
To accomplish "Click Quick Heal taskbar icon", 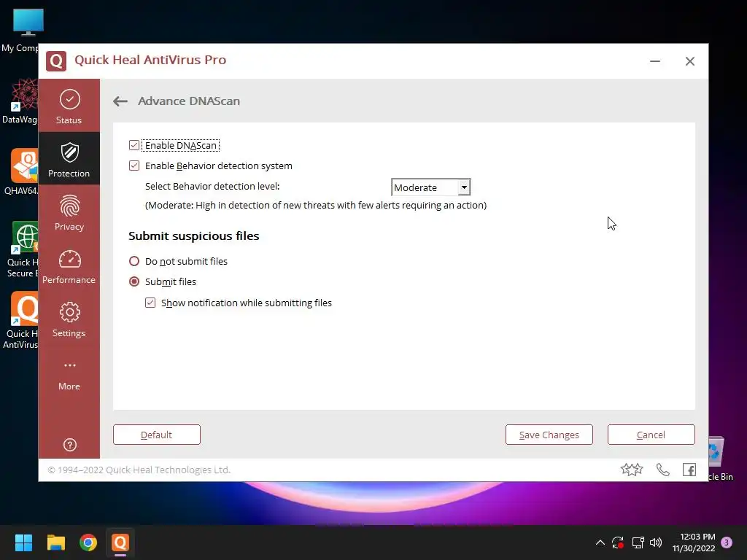I will click(x=120, y=542).
